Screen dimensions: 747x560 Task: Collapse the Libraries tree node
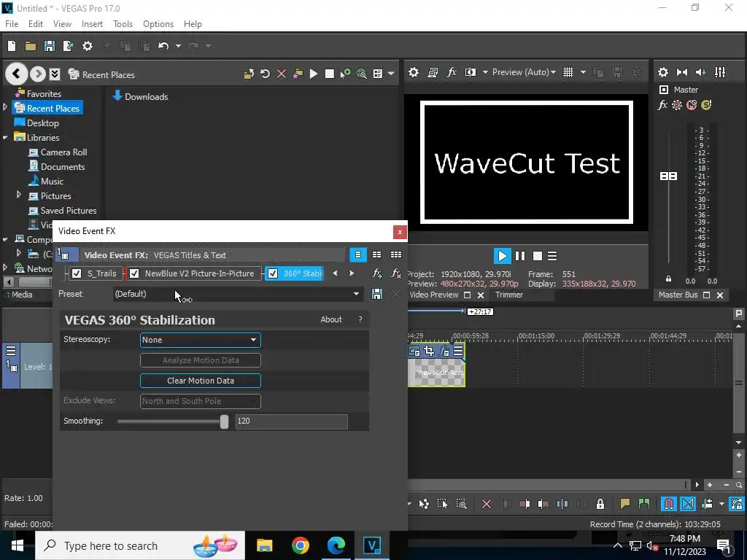click(5, 138)
